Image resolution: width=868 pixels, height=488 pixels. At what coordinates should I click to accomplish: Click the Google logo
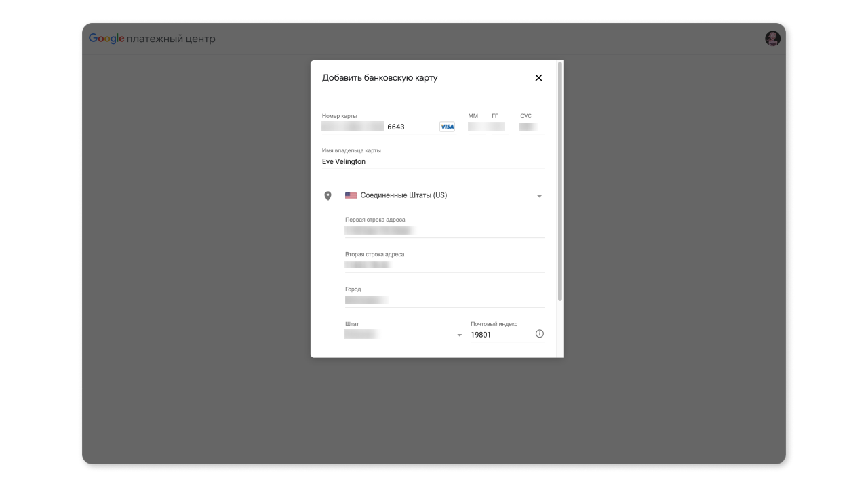pos(105,38)
